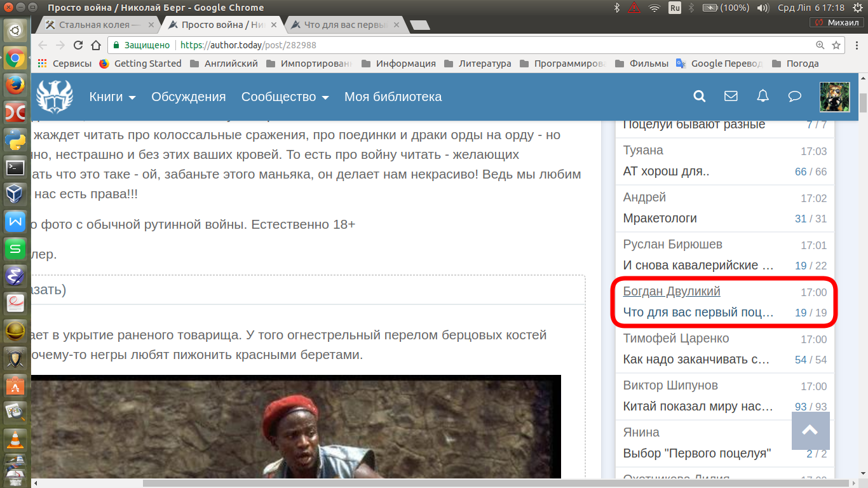The width and height of the screenshot is (868, 488).
Task: Open the Богдан Двуликий author link
Action: (672, 291)
